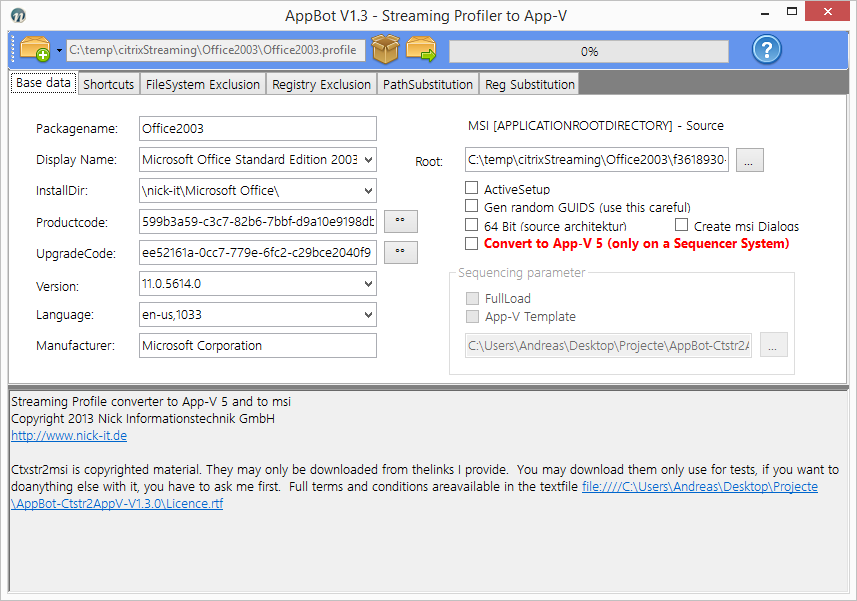Enable Convert to App-V 5 checkbox
Viewport: 857px width, 601px height.
pyautogui.click(x=471, y=243)
